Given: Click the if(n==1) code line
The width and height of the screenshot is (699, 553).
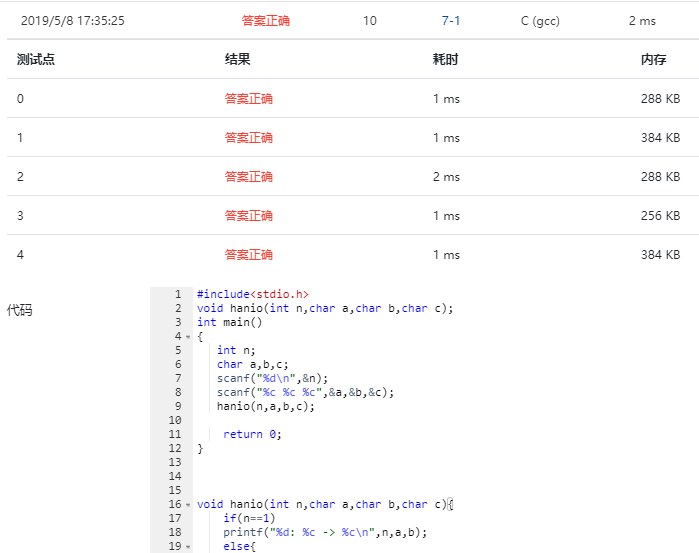Looking at the screenshot, I should [x=249, y=518].
